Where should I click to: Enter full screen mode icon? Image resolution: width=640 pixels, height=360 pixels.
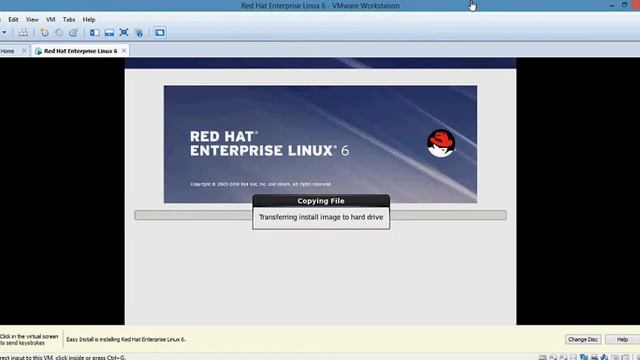tap(124, 33)
